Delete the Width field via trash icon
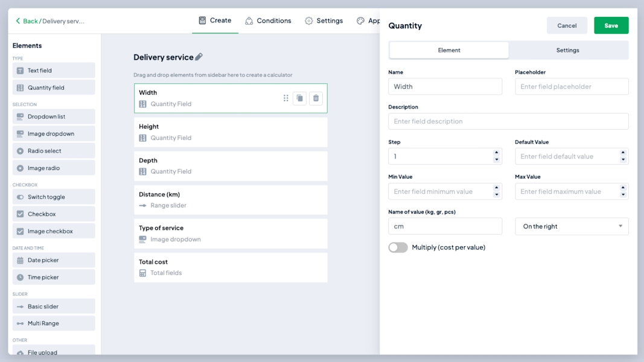The width and height of the screenshot is (644, 362). coord(316,98)
